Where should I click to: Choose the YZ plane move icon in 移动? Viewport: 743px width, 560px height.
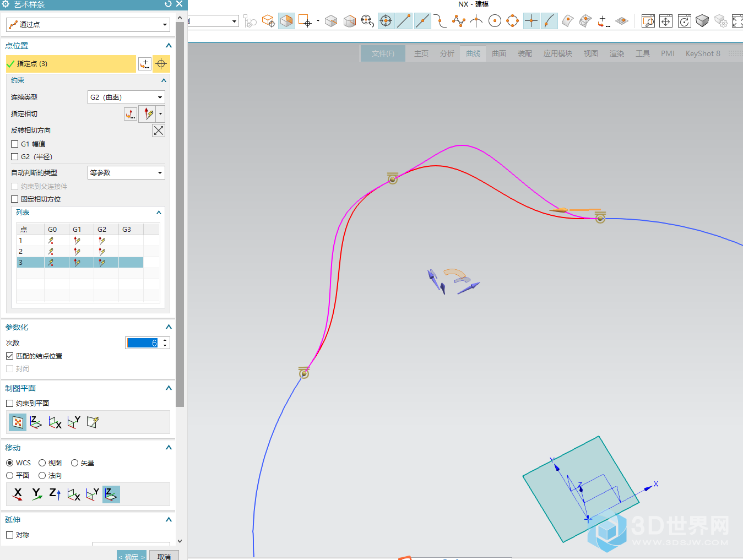pos(74,494)
